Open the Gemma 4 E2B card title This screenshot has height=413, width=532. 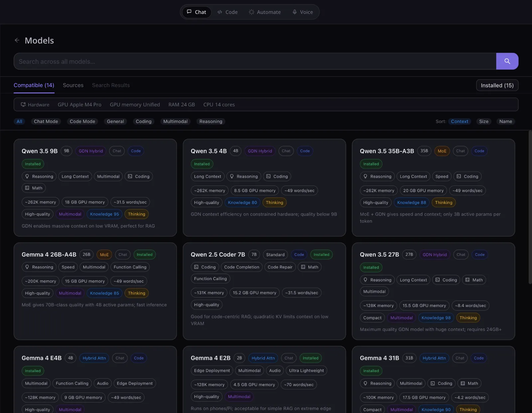click(x=210, y=358)
